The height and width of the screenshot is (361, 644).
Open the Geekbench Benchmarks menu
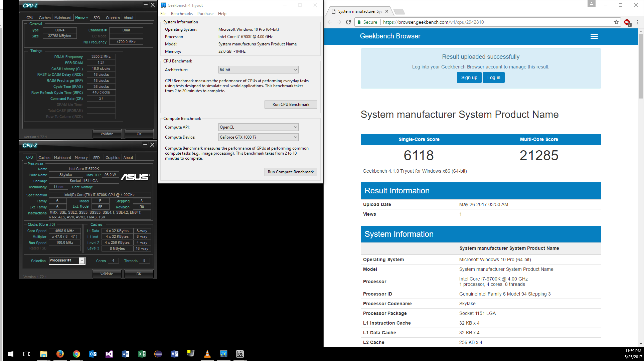[182, 14]
